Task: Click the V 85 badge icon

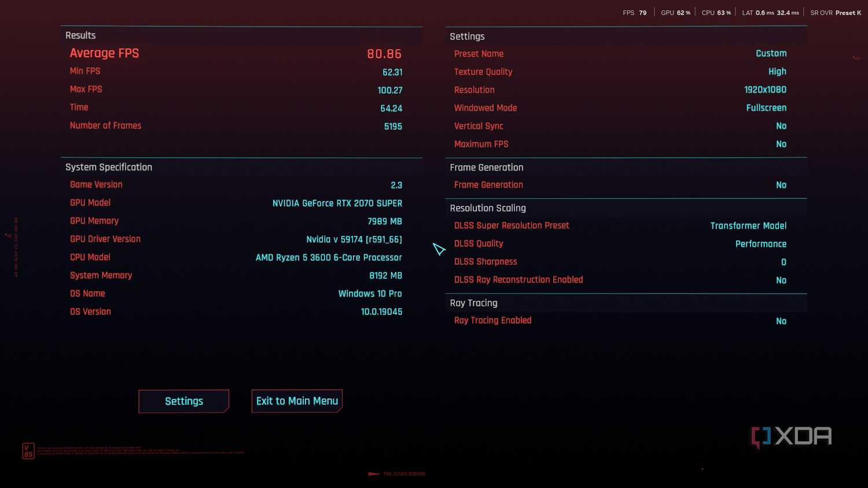Action: point(28,451)
